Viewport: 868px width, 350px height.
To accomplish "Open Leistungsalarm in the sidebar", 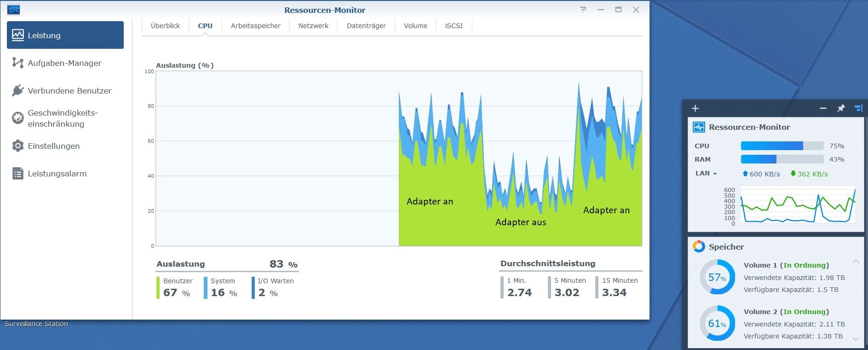I will tap(65, 174).
